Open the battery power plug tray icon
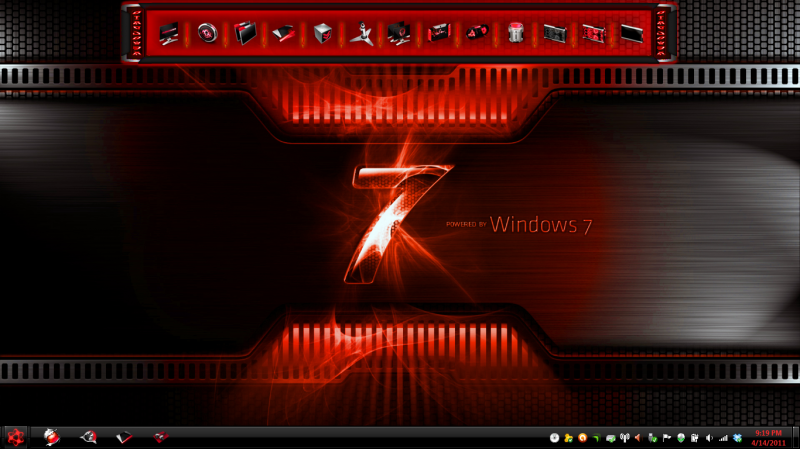This screenshot has height=449, width=800. (694, 438)
